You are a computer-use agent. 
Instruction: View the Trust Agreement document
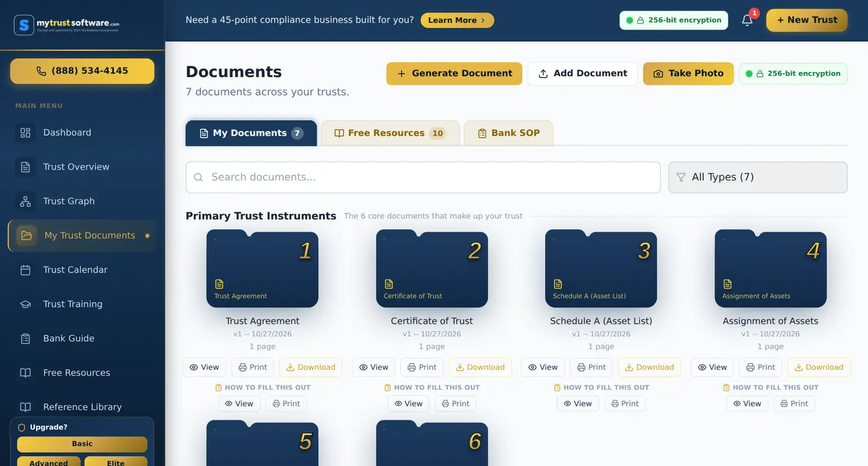coord(205,367)
